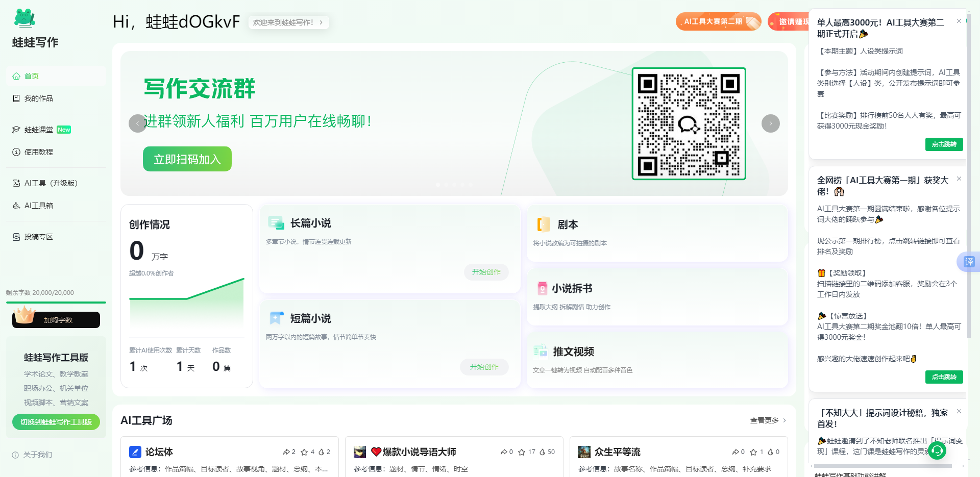Click the 论坛体 tool icon
980x477 pixels.
(x=135, y=452)
